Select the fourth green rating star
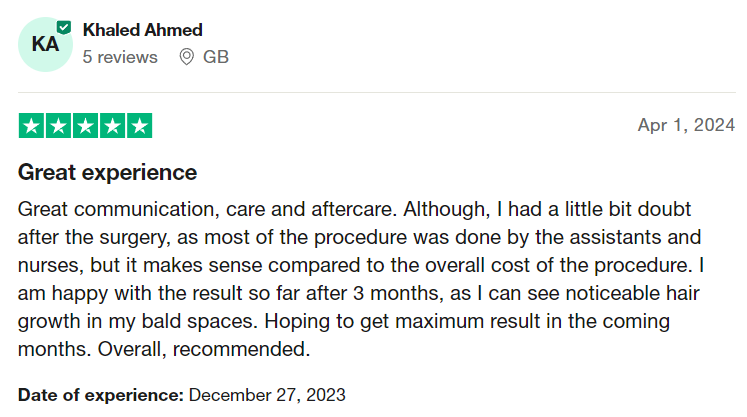Viewport: 747px width, 417px height. 112,126
